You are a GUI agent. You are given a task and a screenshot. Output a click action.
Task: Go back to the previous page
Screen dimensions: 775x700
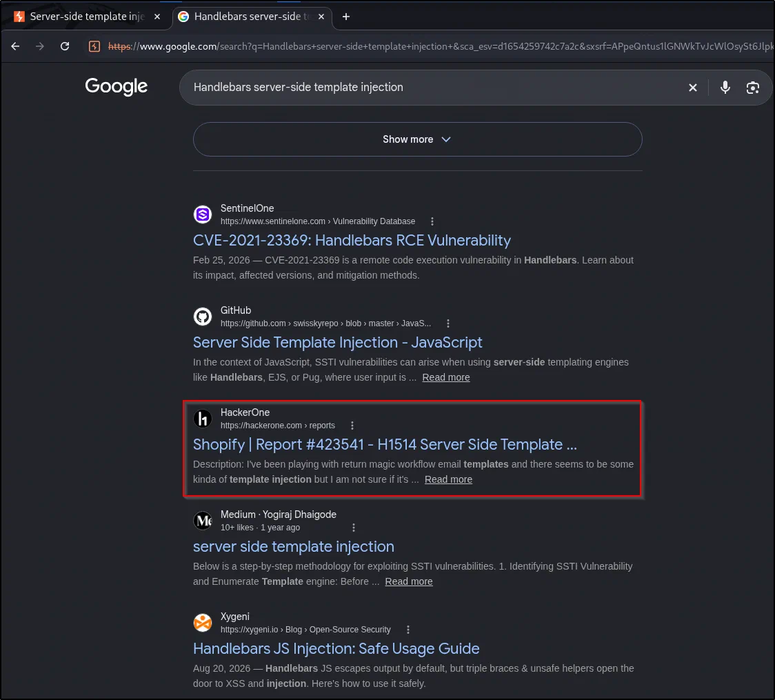(15, 46)
